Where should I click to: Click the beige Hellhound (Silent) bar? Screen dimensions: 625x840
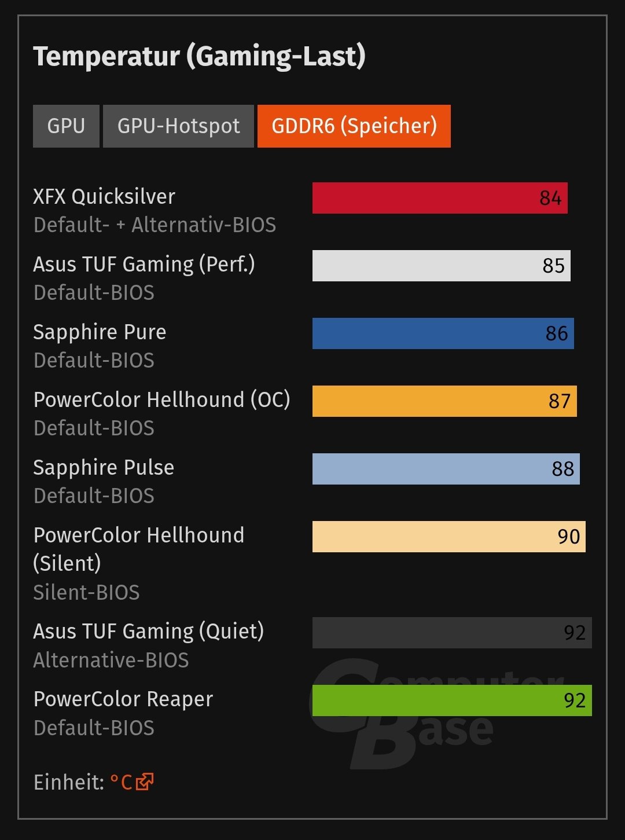coord(449,537)
